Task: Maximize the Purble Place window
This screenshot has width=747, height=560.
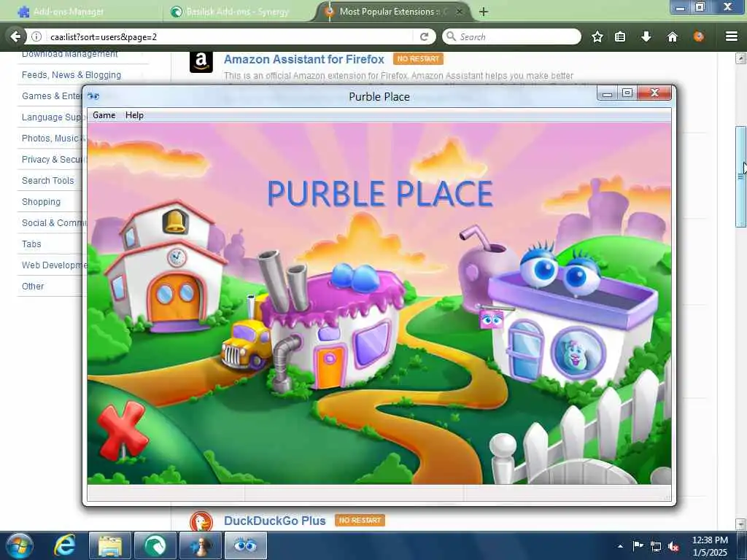Action: tap(627, 93)
